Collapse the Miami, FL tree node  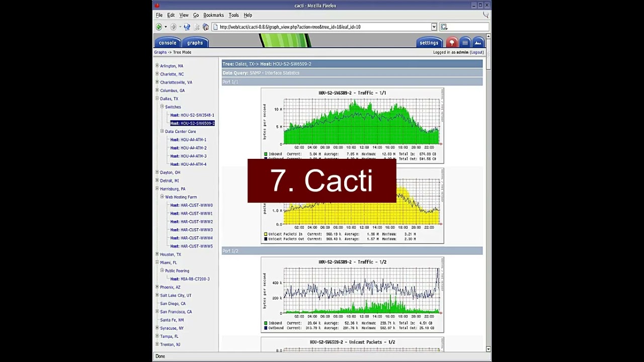[157, 262]
